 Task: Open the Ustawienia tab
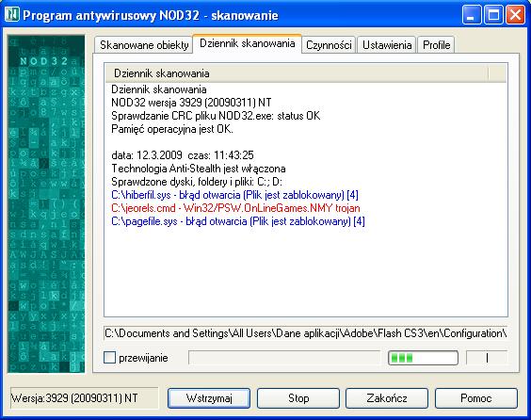click(387, 44)
